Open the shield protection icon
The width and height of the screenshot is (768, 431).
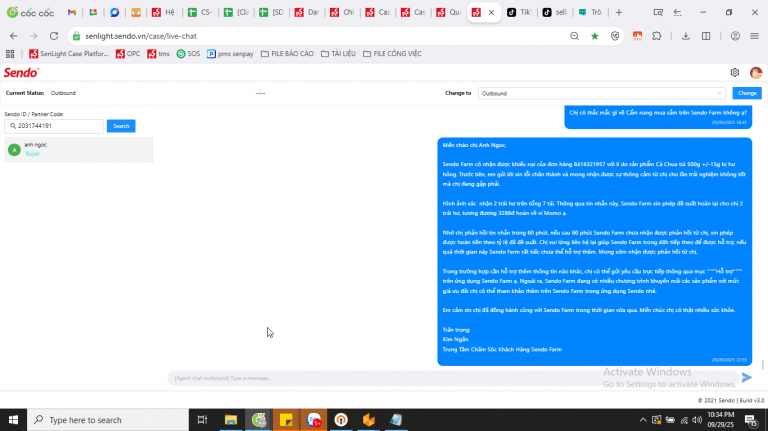tap(615, 36)
